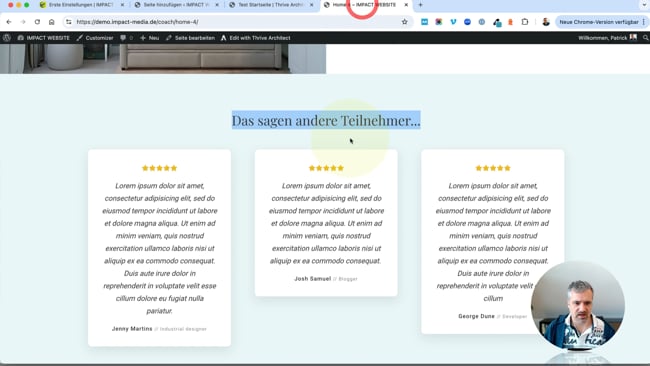
Task: Click 'Neue Chrome-Version verfügbar' button
Action: tap(599, 22)
